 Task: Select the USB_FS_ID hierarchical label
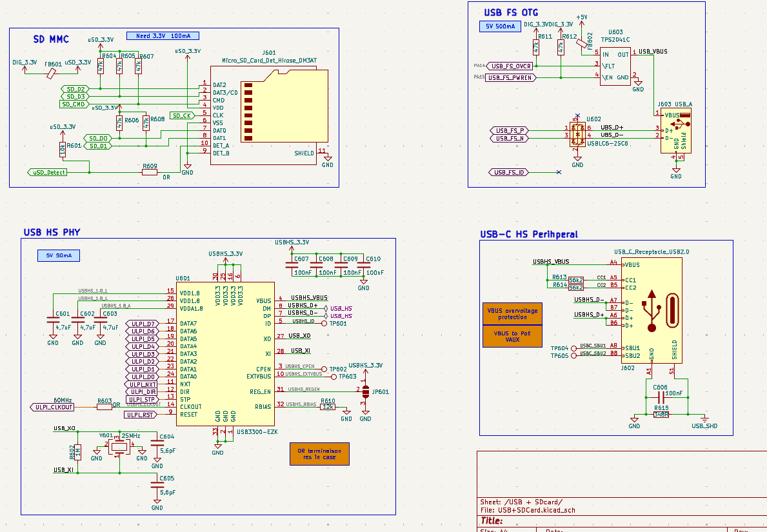(x=509, y=172)
